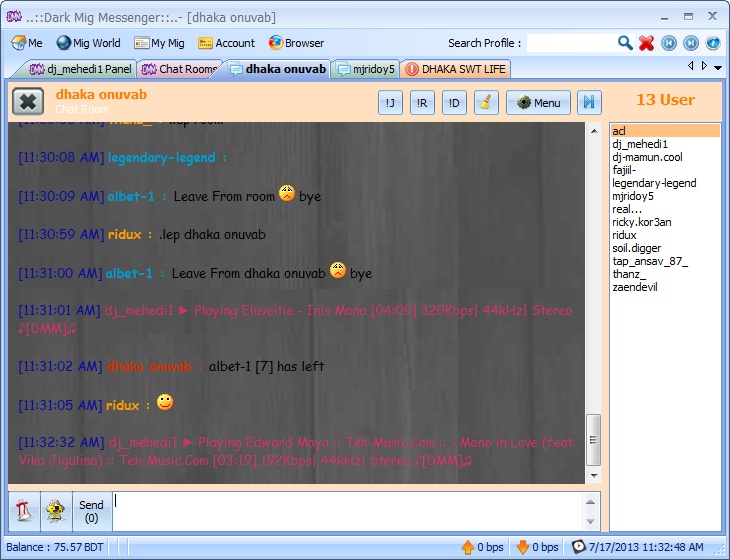Open the Account menu

pyautogui.click(x=226, y=43)
